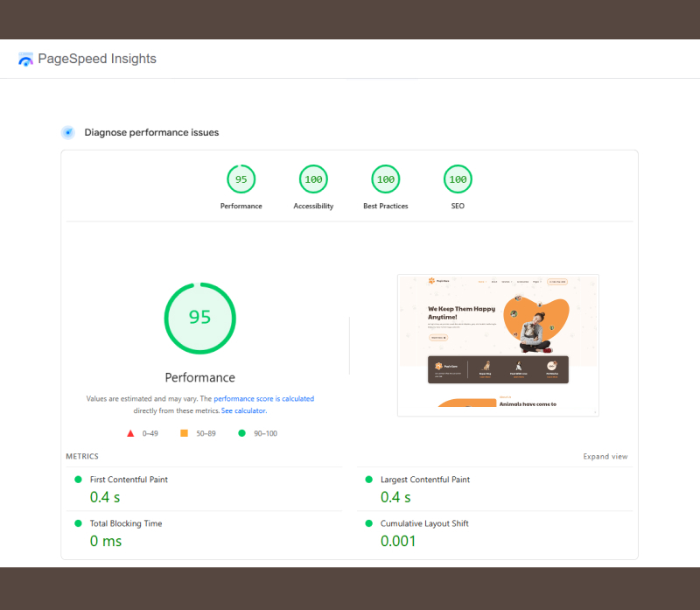This screenshot has width=700, height=610.
Task: Open the 'See calculator' link
Action: 243,410
